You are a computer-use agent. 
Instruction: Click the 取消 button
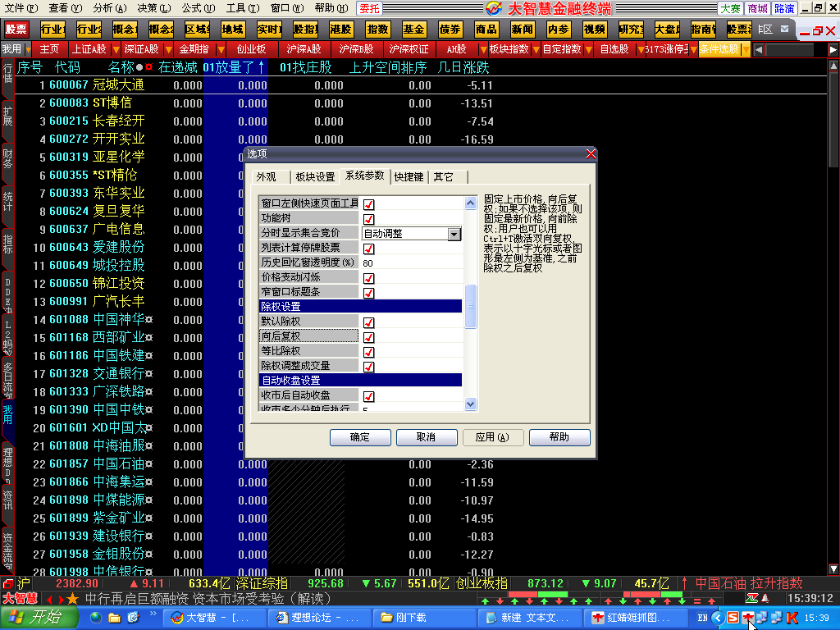[427, 437]
